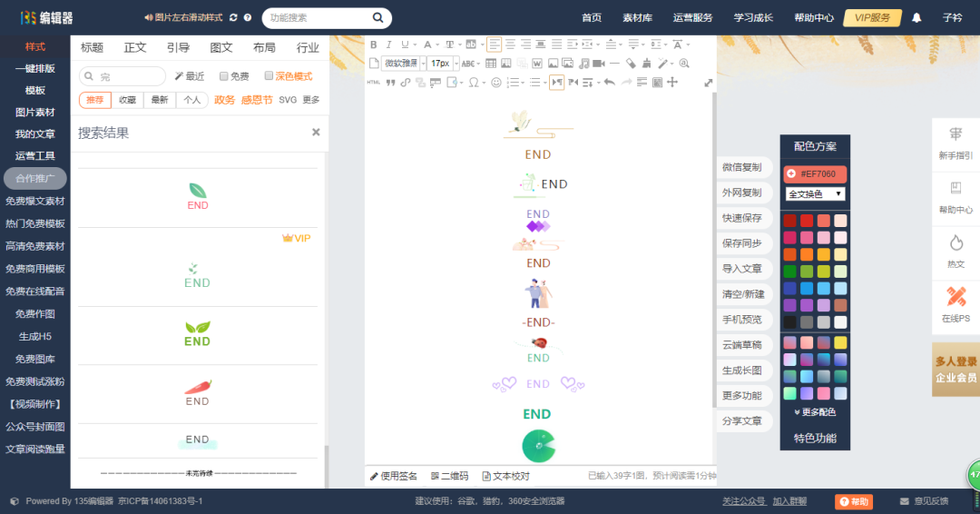
Task: Close the 搜索结果 panel
Action: (316, 132)
